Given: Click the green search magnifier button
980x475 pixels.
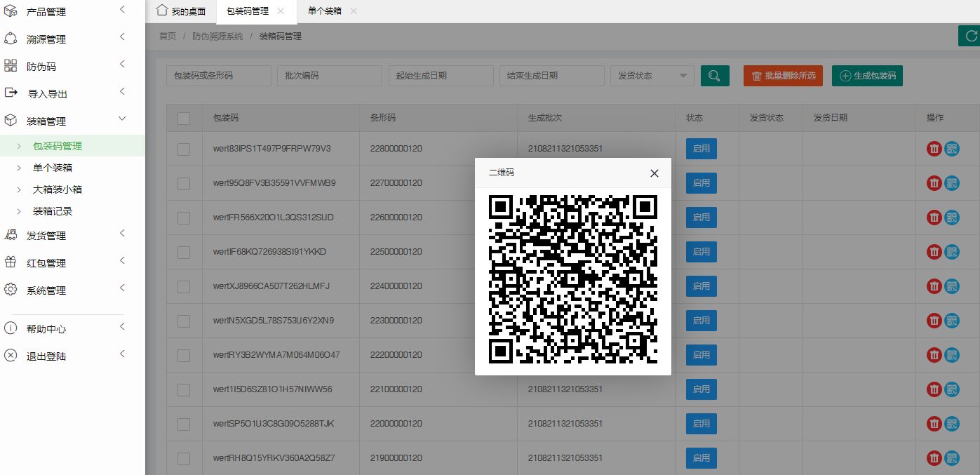Looking at the screenshot, I should [715, 76].
